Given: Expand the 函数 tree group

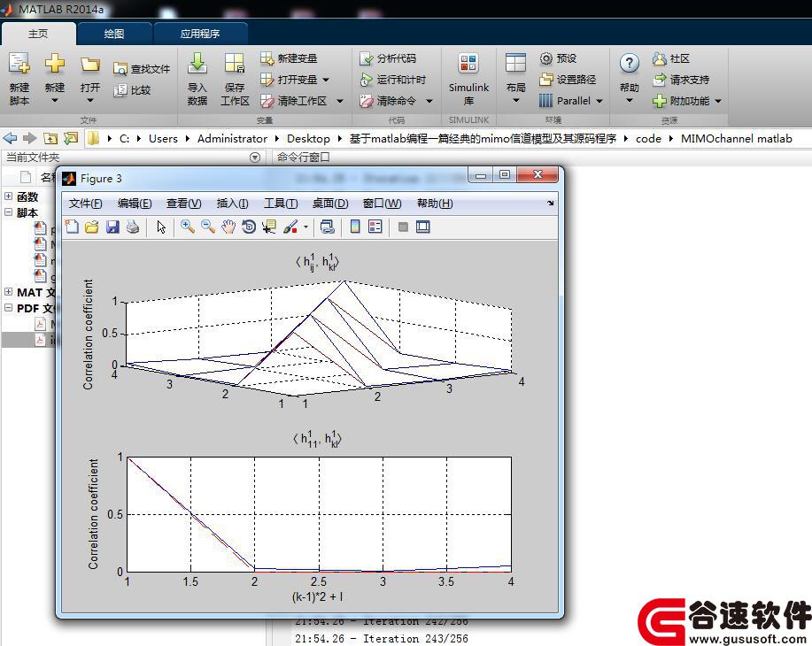Looking at the screenshot, I should [8, 196].
